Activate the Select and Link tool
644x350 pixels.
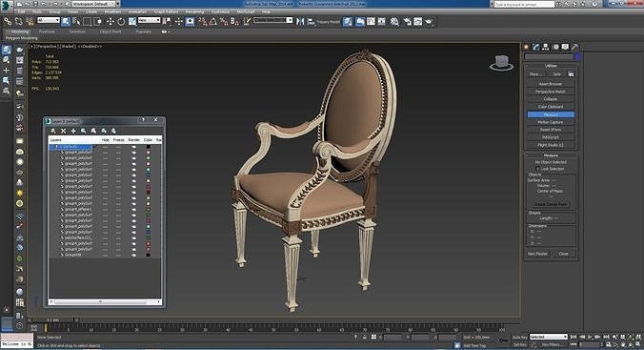[x=8, y=21]
